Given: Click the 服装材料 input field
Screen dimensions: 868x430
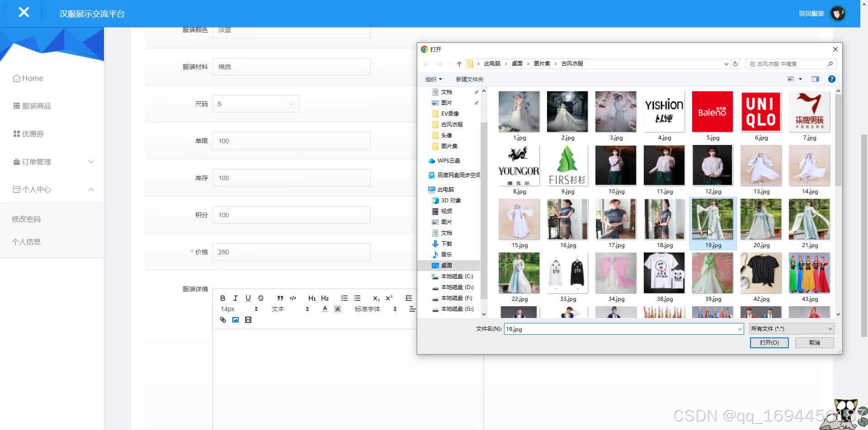Looking at the screenshot, I should (292, 67).
